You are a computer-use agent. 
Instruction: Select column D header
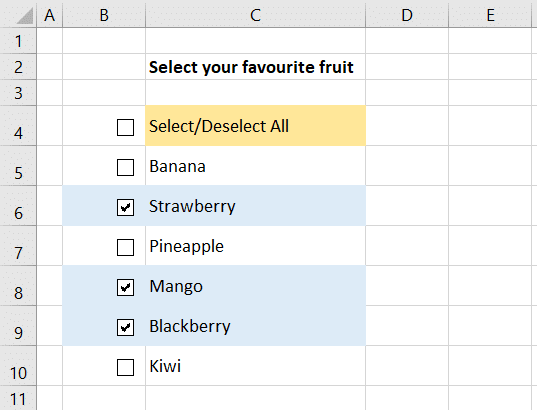407,15
